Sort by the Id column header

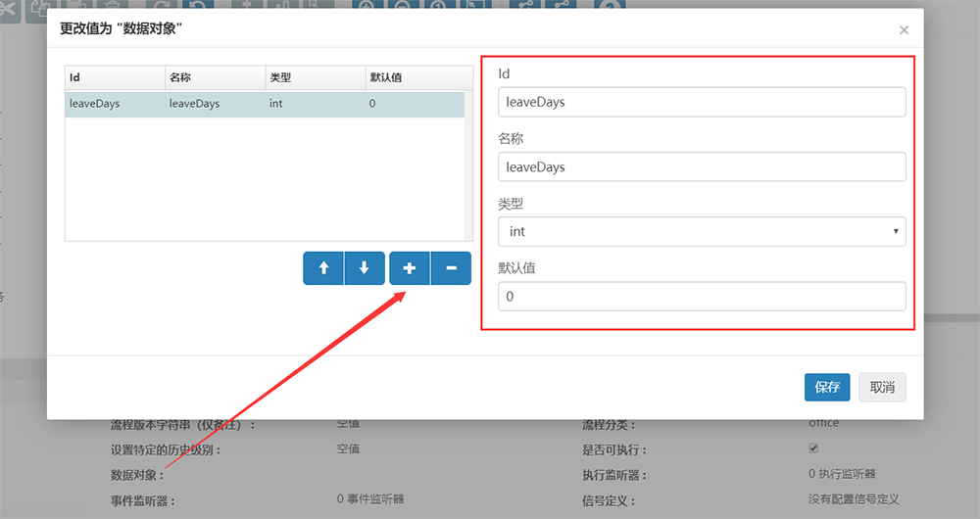[x=115, y=77]
